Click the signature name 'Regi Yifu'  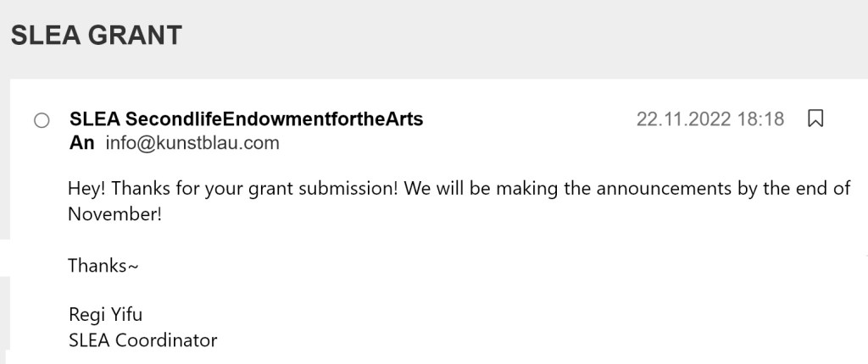(105, 316)
